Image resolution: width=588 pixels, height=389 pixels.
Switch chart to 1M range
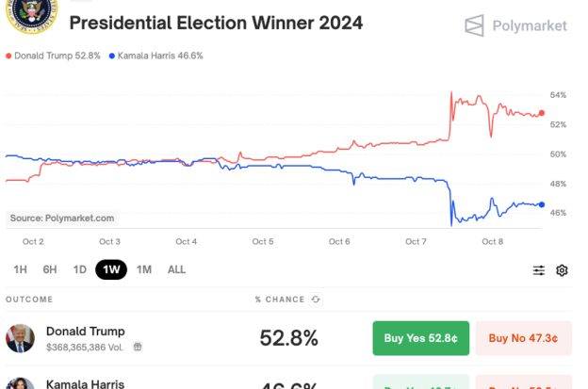(144, 269)
